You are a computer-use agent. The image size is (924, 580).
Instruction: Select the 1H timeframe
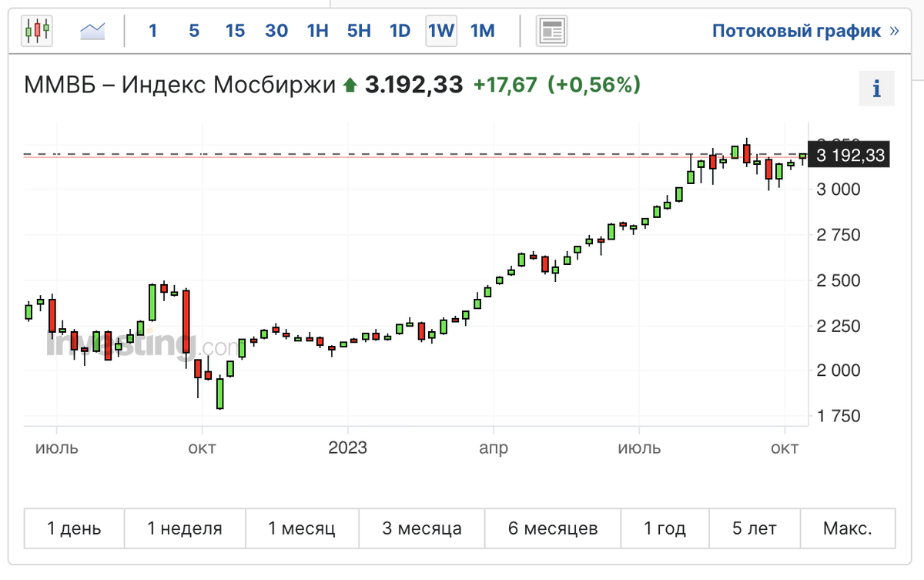pyautogui.click(x=317, y=32)
